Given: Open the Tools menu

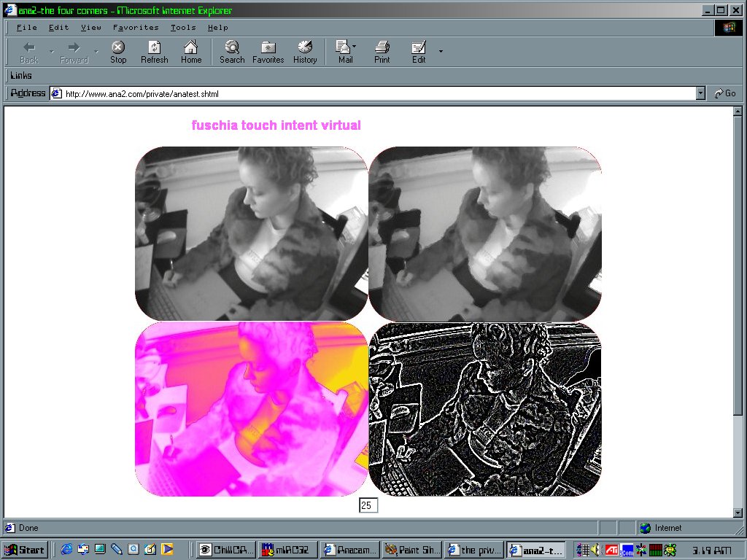Looking at the screenshot, I should tap(183, 28).
